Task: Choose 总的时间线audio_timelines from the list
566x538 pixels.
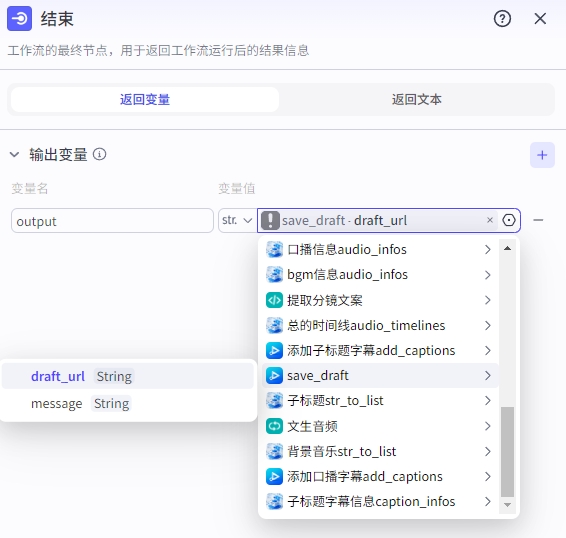Action: pyautogui.click(x=380, y=325)
